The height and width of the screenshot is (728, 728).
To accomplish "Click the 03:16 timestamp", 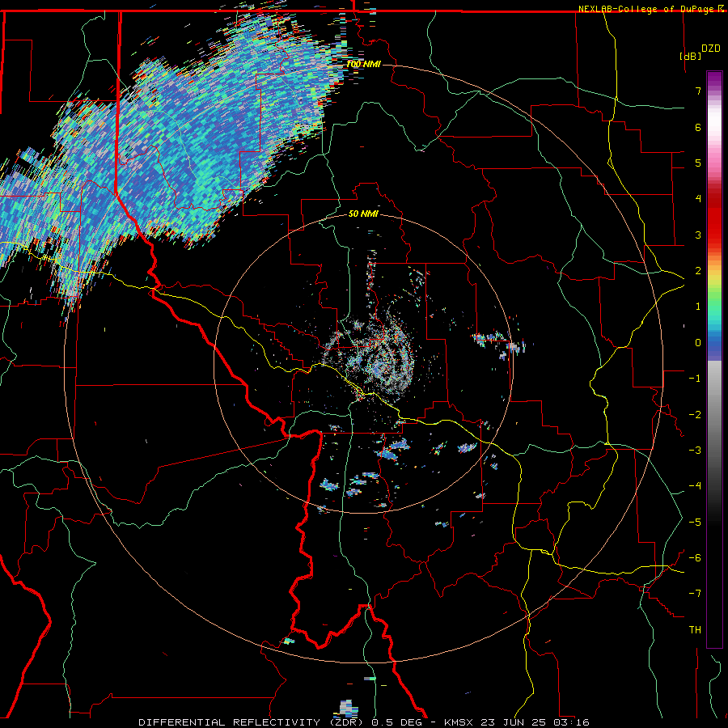I will [x=572, y=722].
